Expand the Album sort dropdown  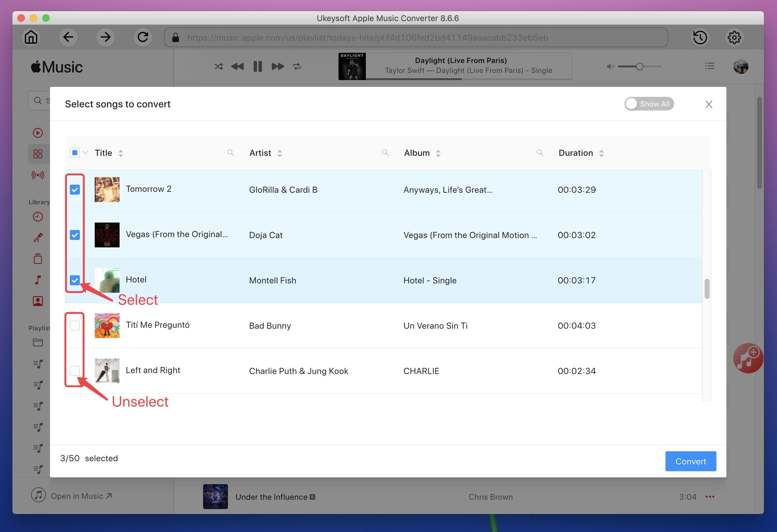point(438,153)
